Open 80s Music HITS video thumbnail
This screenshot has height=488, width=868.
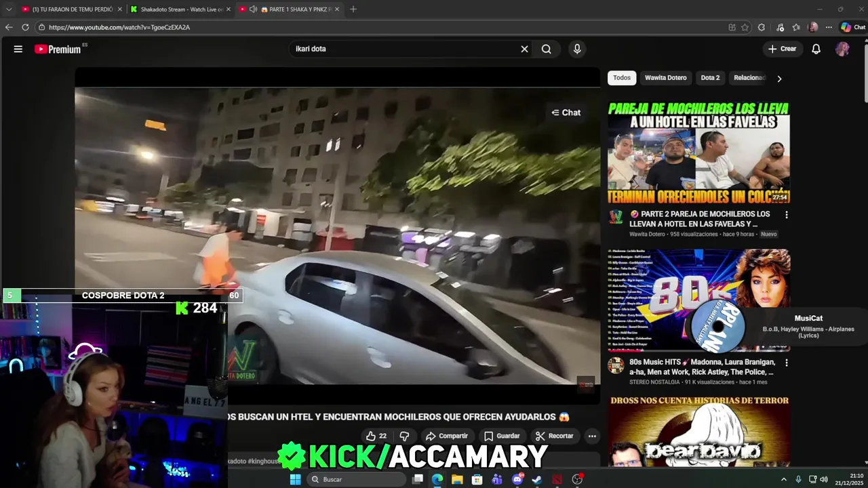tap(698, 300)
